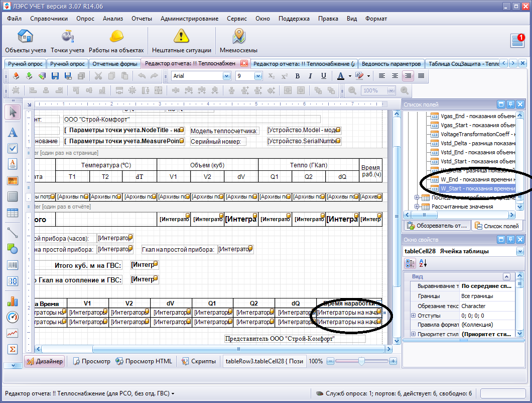
Task: Undo last action in editor toolbar
Action: [142, 76]
